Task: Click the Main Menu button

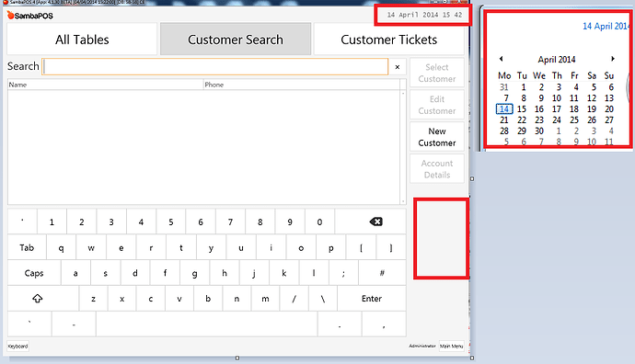Action: pyautogui.click(x=451, y=347)
